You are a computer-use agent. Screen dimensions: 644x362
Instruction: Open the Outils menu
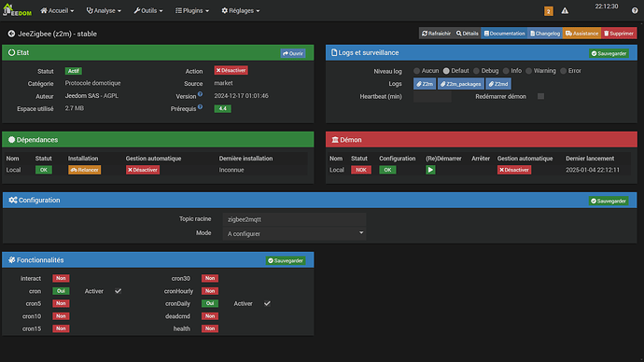point(147,10)
